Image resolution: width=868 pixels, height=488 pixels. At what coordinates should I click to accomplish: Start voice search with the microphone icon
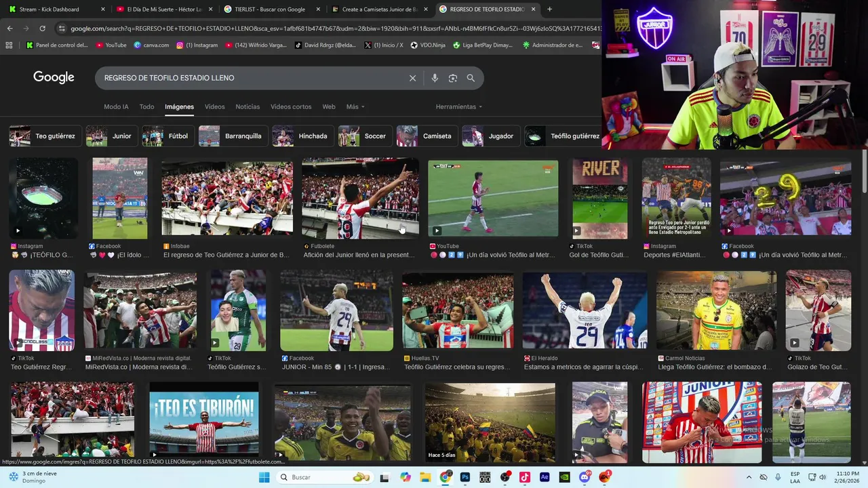coord(435,78)
